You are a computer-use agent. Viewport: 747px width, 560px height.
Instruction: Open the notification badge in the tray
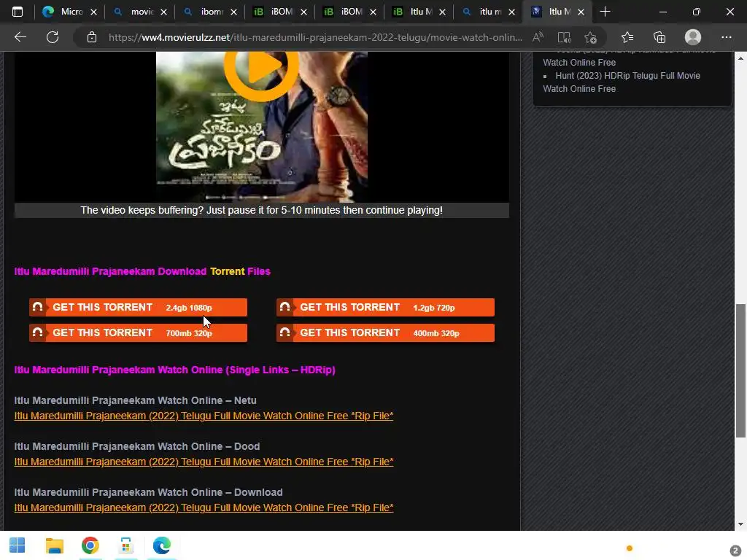point(735,551)
